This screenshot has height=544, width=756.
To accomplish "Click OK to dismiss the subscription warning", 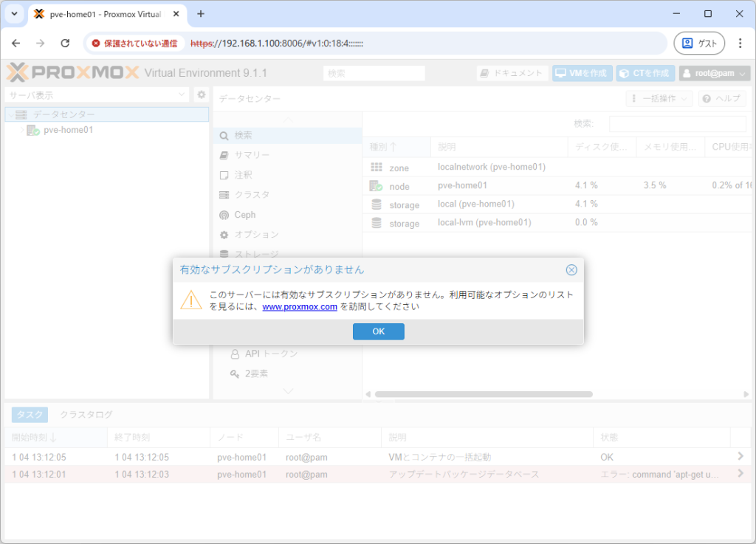I will tap(378, 331).
